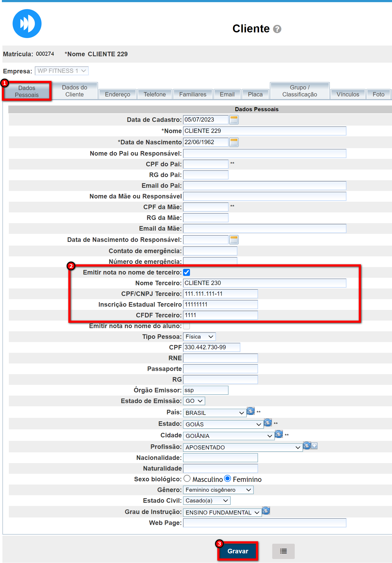This screenshot has height=563, width=392.
Task: Open the help icon beside Cliente title
Action: (277, 29)
